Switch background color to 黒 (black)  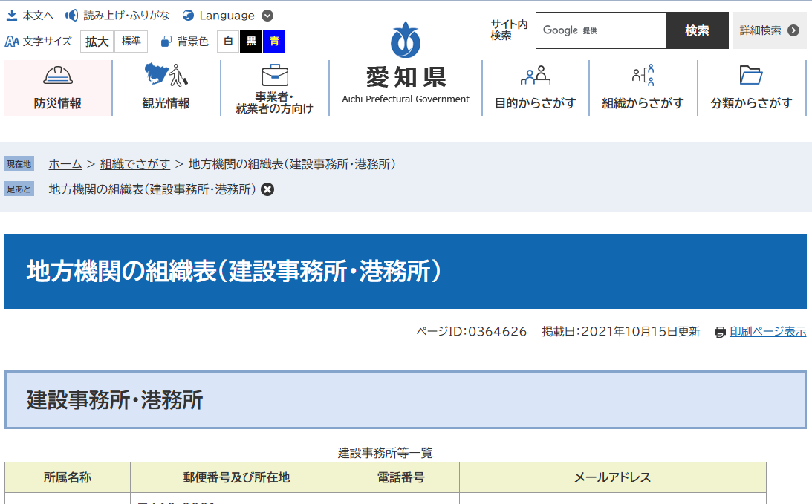tap(251, 42)
